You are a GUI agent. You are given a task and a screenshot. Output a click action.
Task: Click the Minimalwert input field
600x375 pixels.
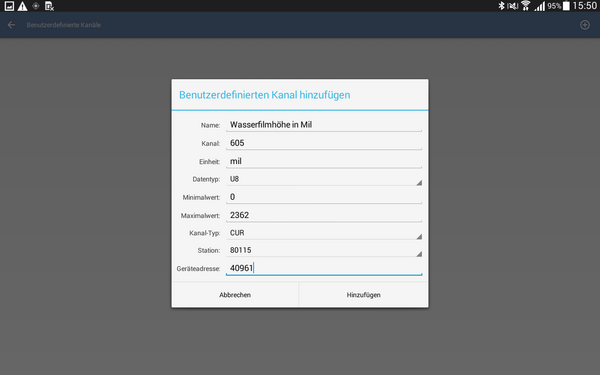coord(324,197)
